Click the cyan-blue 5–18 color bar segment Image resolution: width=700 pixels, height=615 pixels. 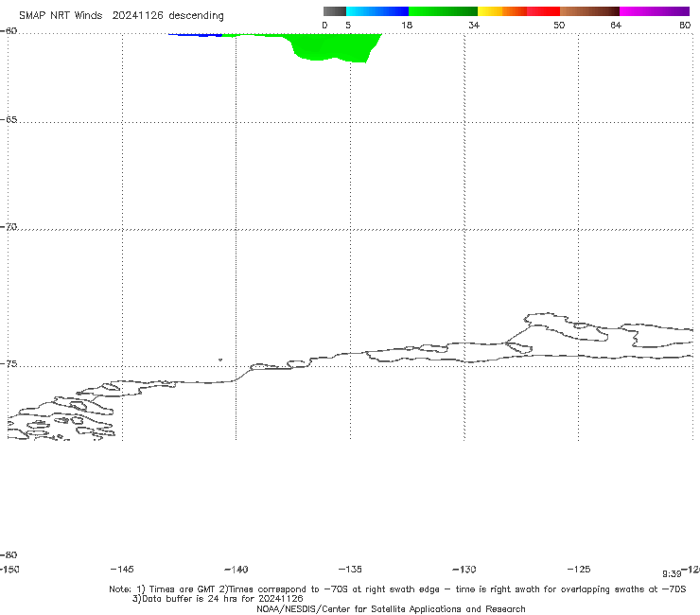(x=377, y=11)
